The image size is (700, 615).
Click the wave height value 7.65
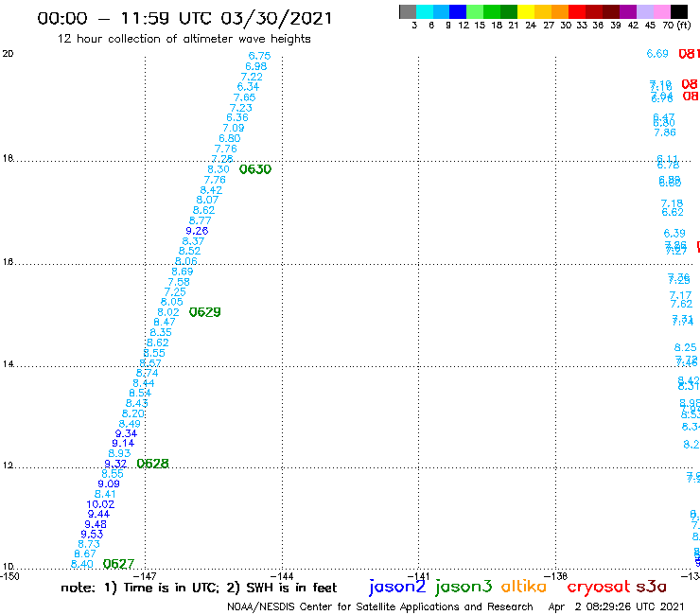click(245, 97)
